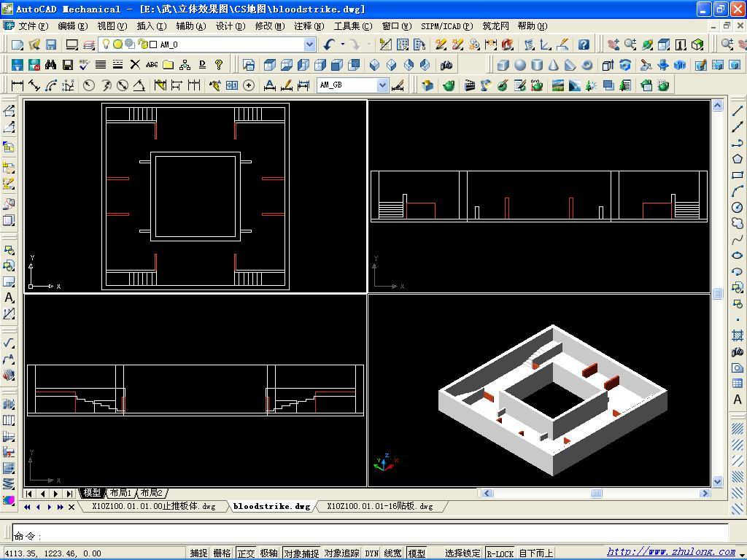Toggle 对象捕捉 object snap
Screen dimensions: 747x560
301,553
